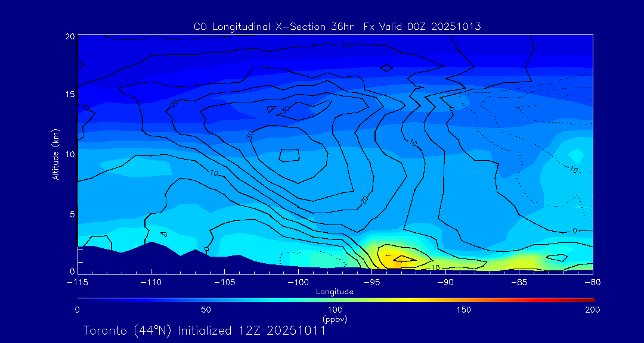
Task: Click the "Toronto (44°N) Initialized 12Z 20251011" caption
Action: 205,330
